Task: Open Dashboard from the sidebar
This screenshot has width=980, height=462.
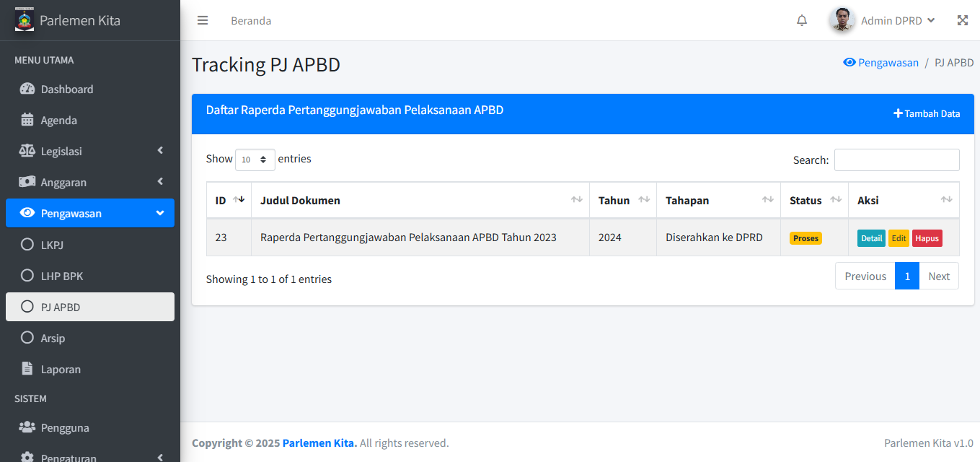Action: coord(67,90)
